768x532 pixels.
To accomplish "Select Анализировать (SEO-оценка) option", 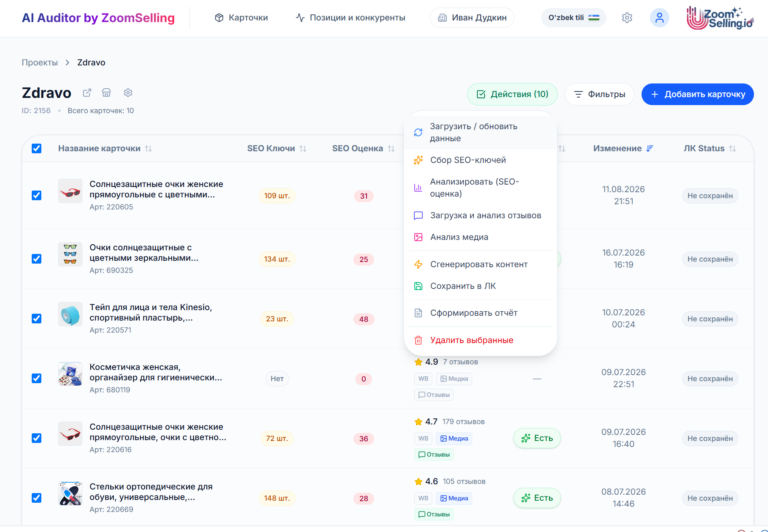I will pos(481,188).
